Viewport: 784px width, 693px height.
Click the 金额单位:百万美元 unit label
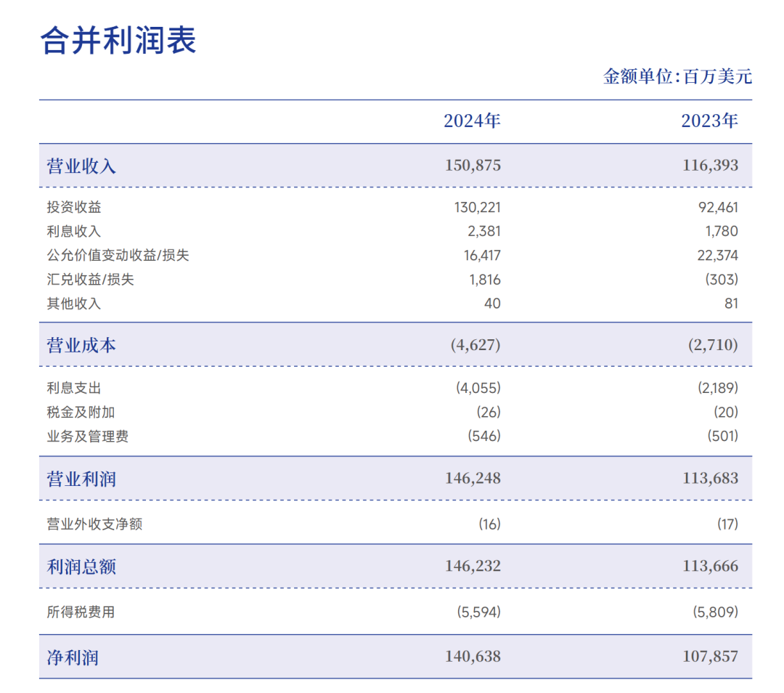pos(677,76)
